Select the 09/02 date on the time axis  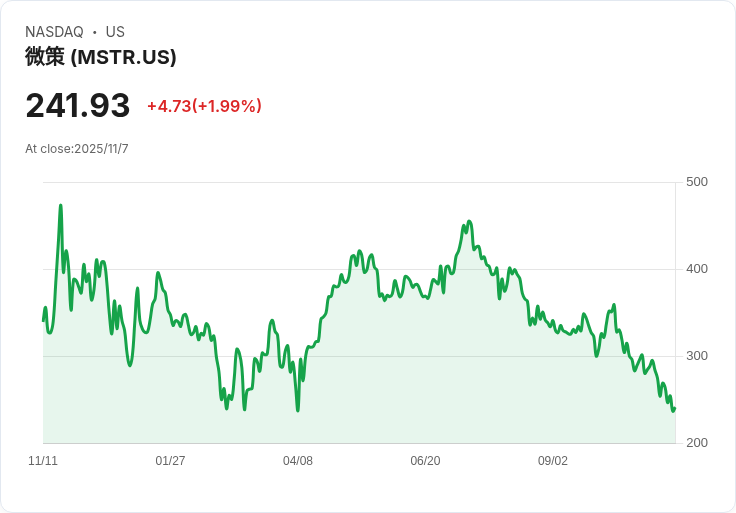coord(553,461)
